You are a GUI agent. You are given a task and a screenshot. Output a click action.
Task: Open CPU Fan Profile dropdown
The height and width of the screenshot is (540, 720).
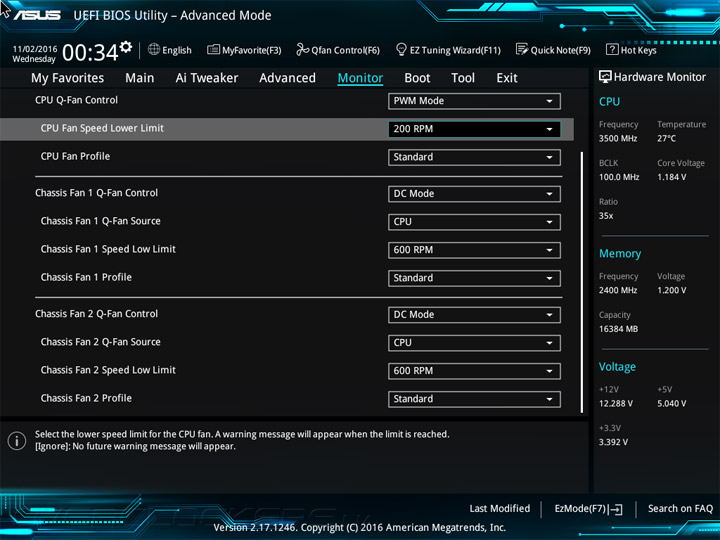[x=474, y=157]
